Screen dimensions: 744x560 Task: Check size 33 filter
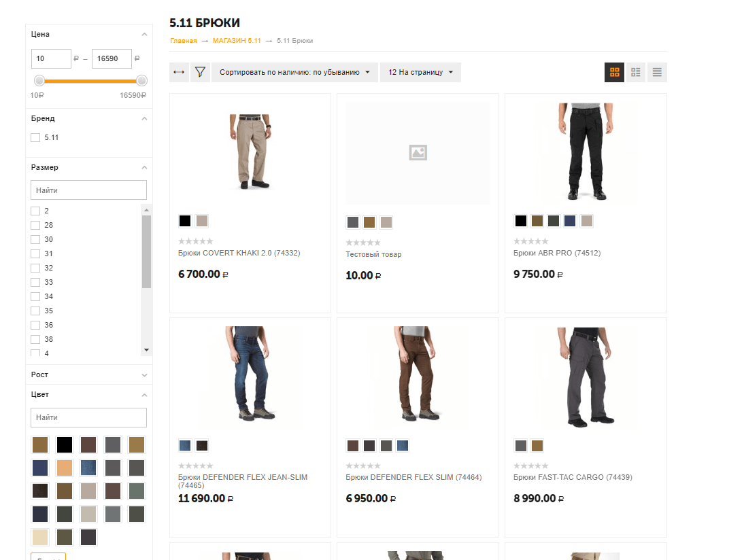pos(35,282)
